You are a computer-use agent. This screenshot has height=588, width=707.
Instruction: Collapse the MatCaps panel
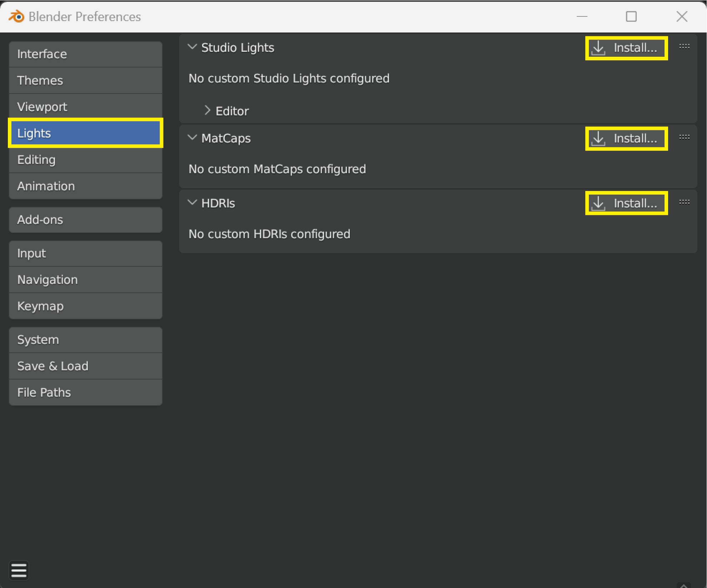[x=192, y=138]
